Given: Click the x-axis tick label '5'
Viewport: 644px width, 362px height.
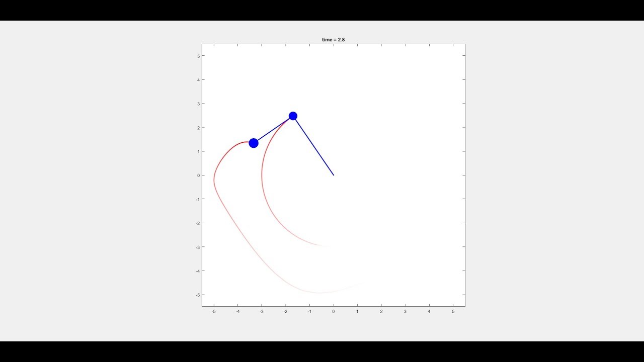Looking at the screenshot, I should click(453, 312).
